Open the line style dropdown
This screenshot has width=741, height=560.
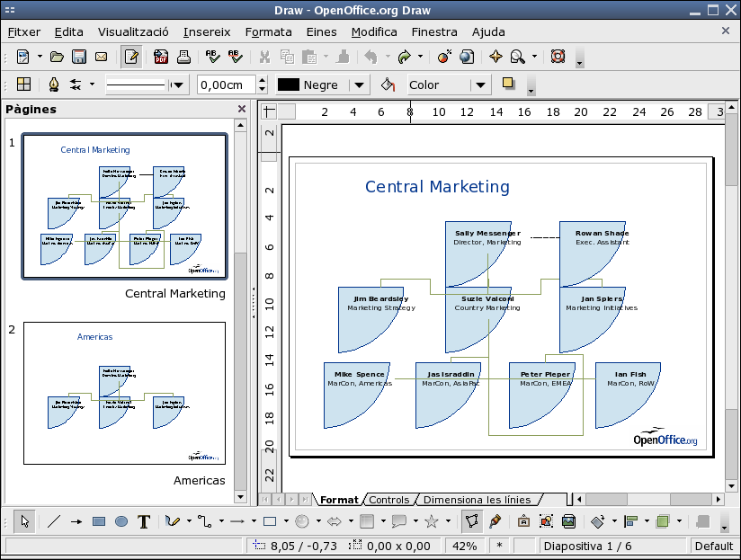[178, 85]
